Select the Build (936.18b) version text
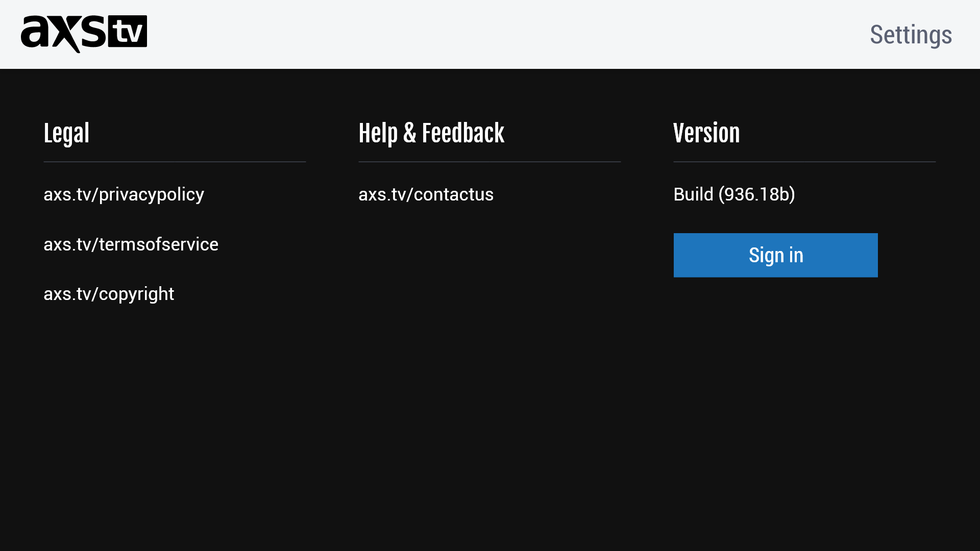980x551 pixels. 734,194
